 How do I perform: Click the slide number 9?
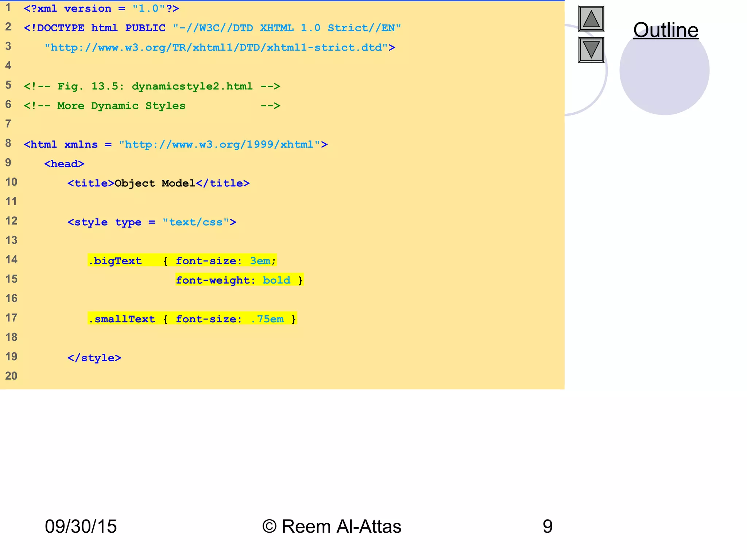pyautogui.click(x=547, y=526)
